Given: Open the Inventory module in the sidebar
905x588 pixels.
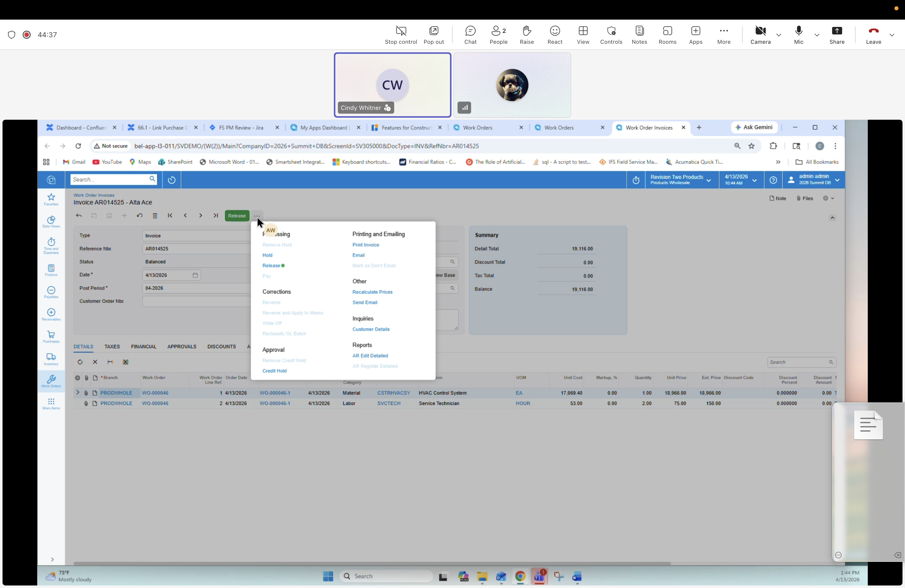Looking at the screenshot, I should (x=51, y=359).
